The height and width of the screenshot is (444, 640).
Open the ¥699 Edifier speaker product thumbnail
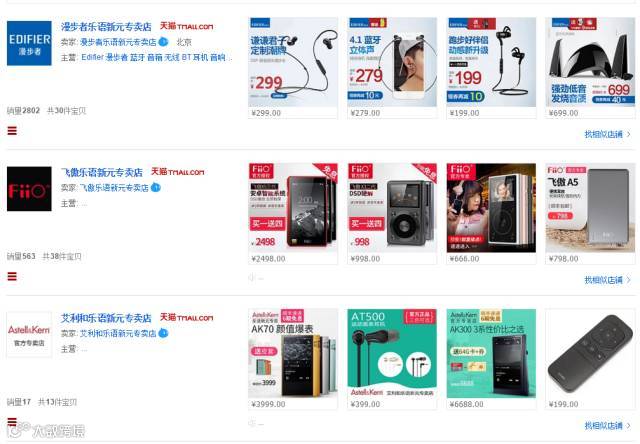point(590,62)
